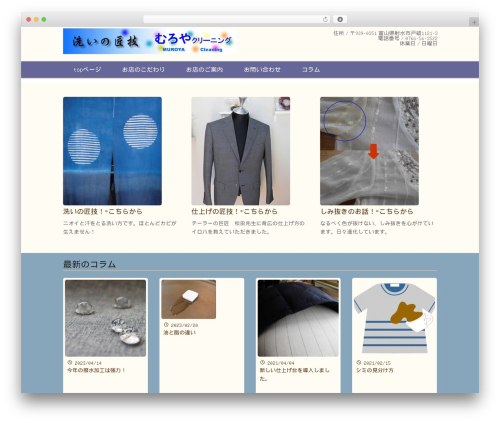Click the green maximize window button
The width and height of the screenshot is (500, 423).
(44, 19)
